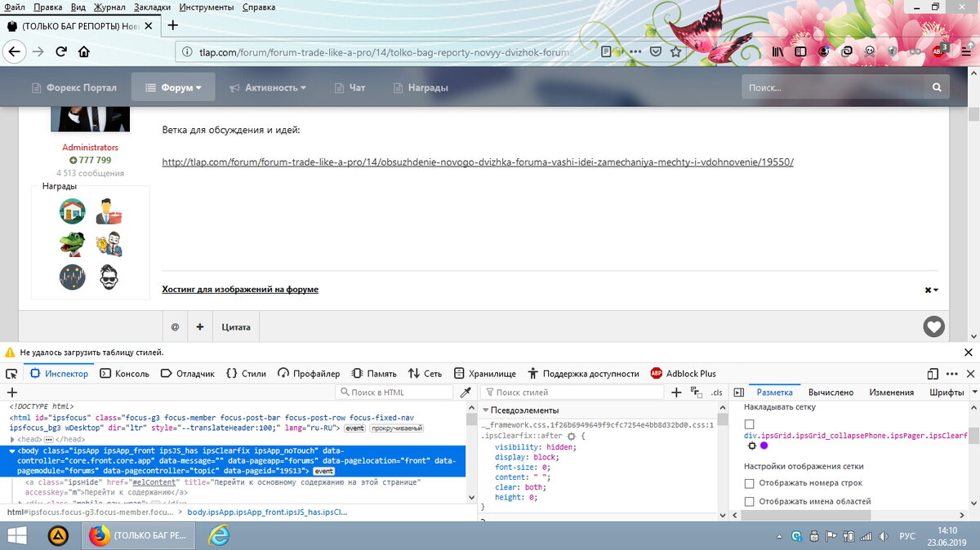This screenshot has width=980, height=550.
Task: Go back to previous page
Action: pos(14,51)
